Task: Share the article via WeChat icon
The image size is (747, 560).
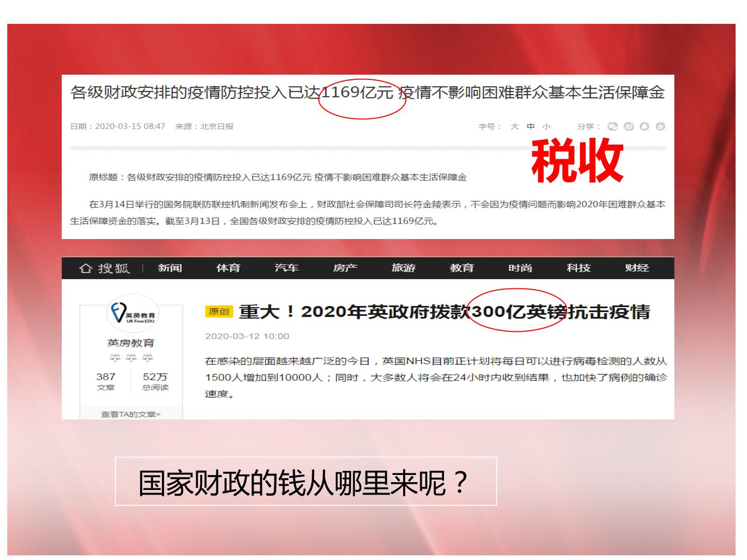Action: click(x=613, y=127)
